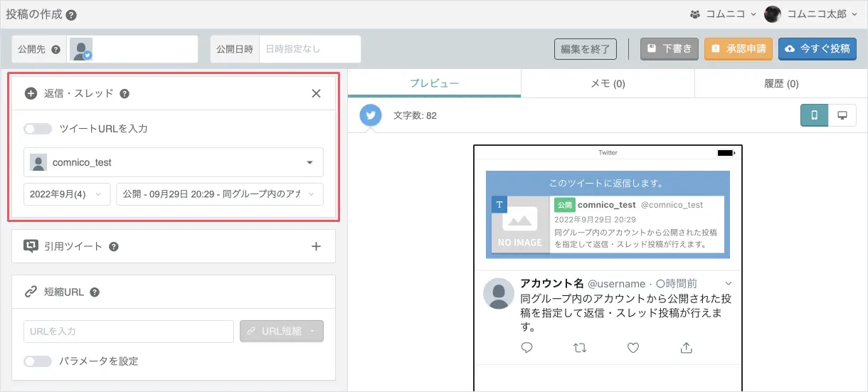Open the 公開 - 09月29日 20:29 post dropdown
The height and width of the screenshot is (392, 868).
[220, 194]
